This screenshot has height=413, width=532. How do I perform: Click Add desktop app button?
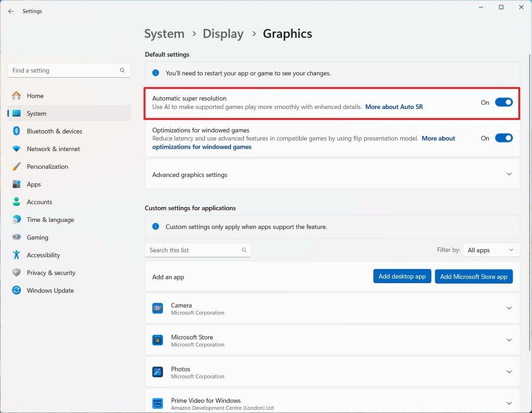[x=402, y=276]
